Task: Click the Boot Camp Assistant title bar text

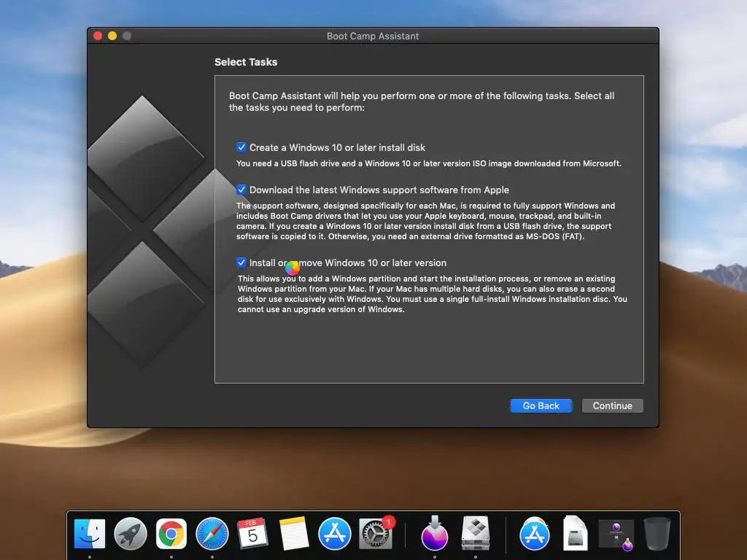Action: tap(373, 36)
